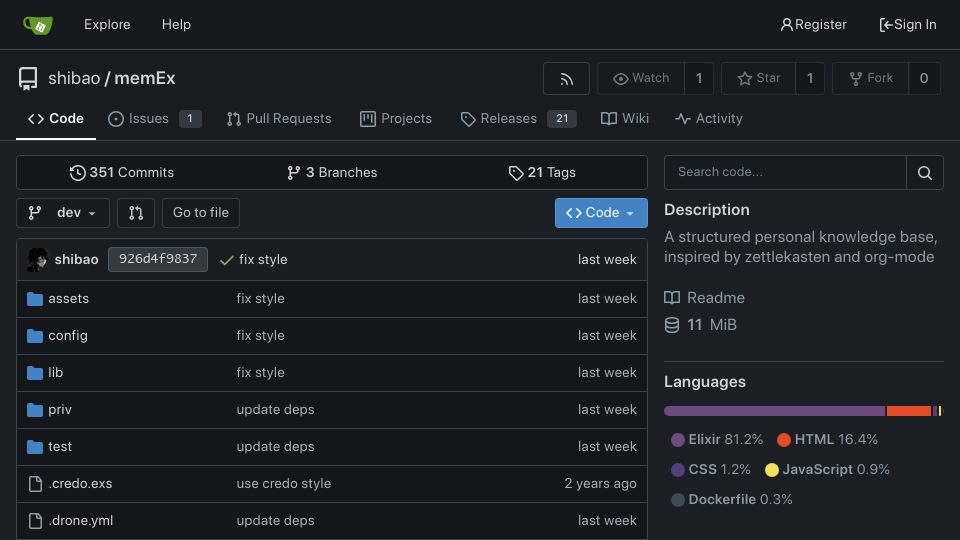Viewport: 960px width, 540px height.
Task: Switch to the Code tab
Action: click(x=56, y=119)
